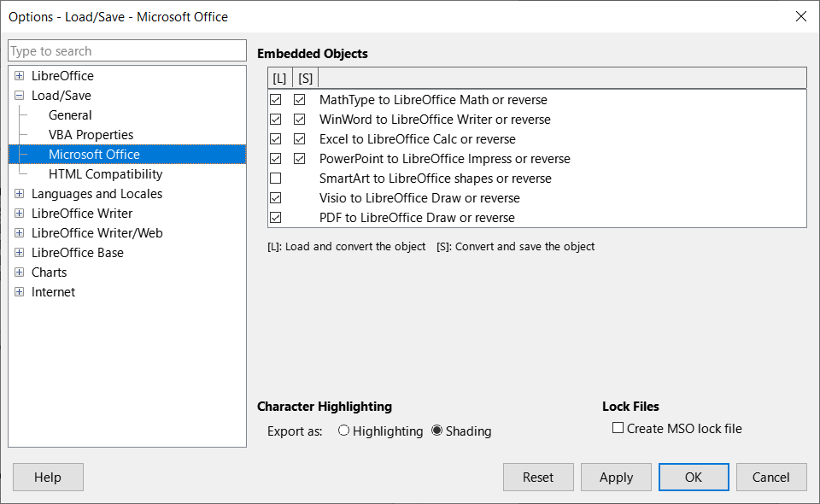The width and height of the screenshot is (820, 504).
Task: Expand the Internet options section
Action: tap(19, 291)
